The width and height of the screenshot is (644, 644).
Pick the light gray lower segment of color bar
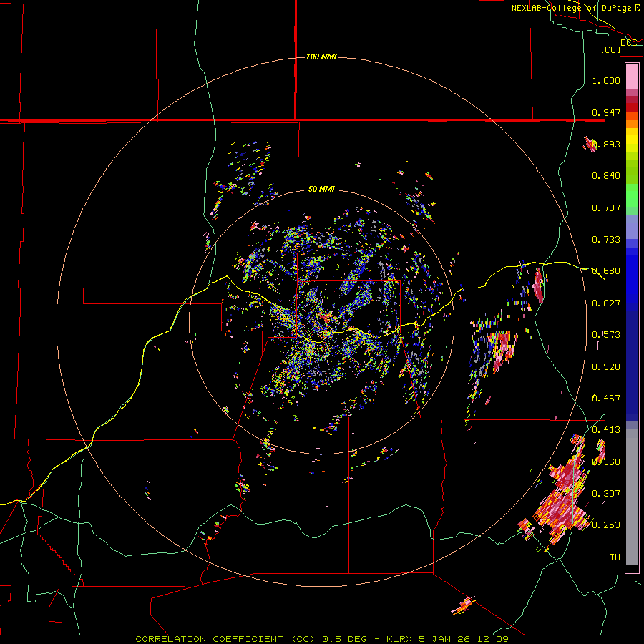pos(632,497)
